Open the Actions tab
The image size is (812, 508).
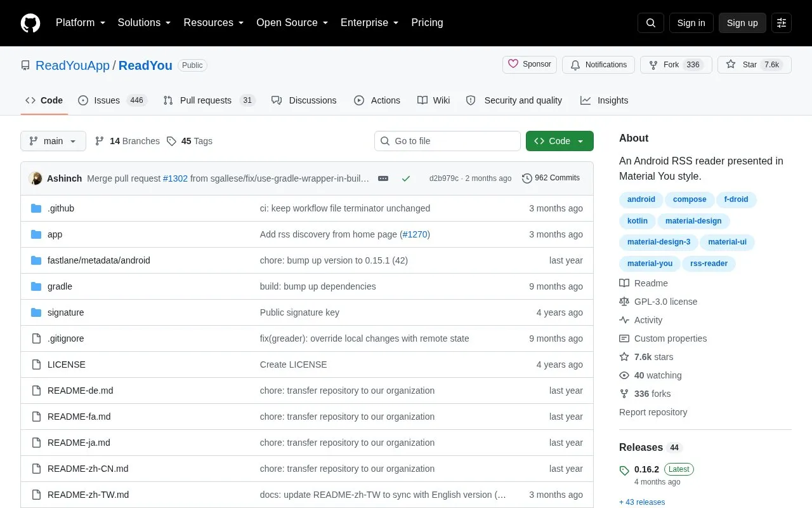(377, 100)
